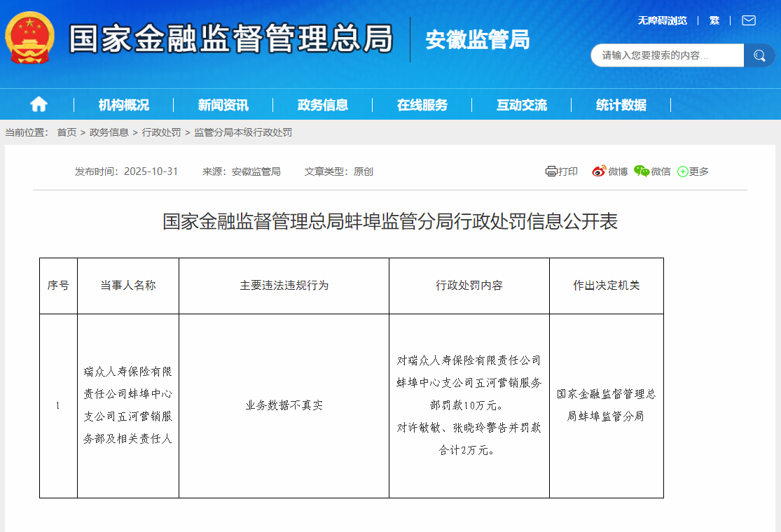Click the 政务信息 breadcrumb link

click(x=109, y=132)
